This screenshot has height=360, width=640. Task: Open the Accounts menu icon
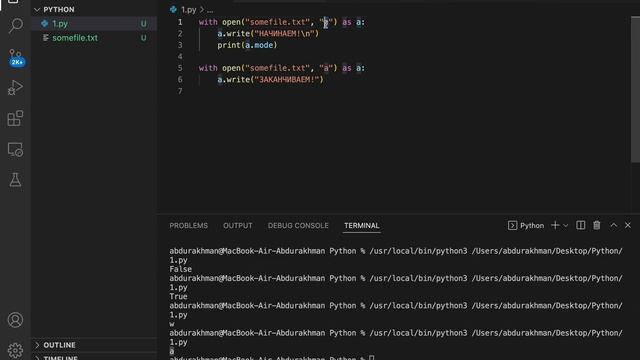coord(16,320)
